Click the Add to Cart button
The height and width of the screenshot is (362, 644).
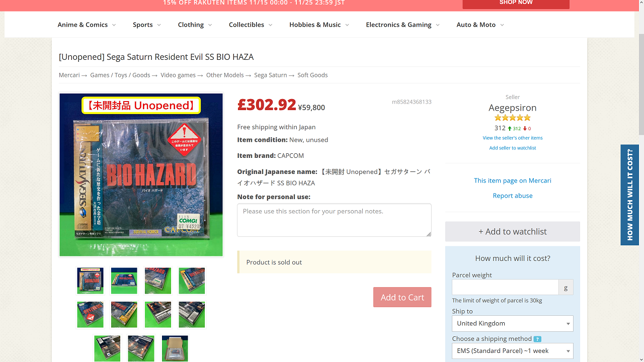(402, 297)
